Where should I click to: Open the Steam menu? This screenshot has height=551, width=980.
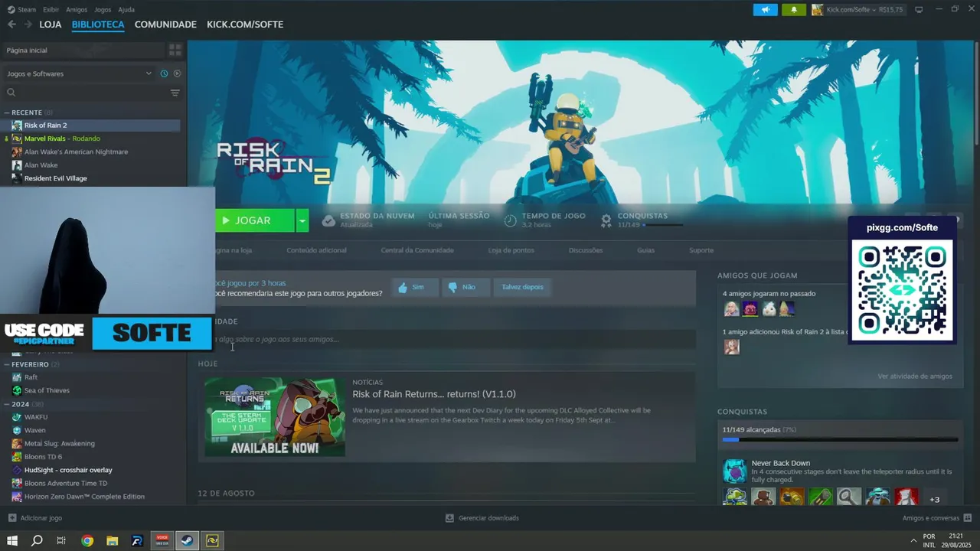pos(22,10)
